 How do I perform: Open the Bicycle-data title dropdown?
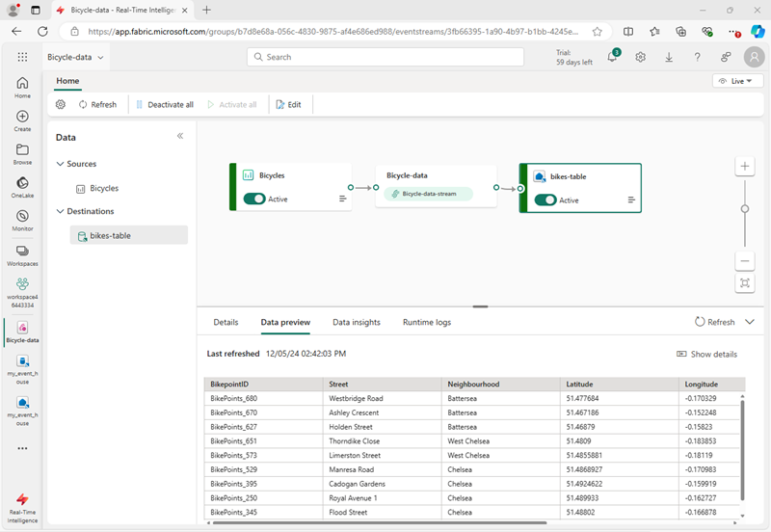coord(76,57)
